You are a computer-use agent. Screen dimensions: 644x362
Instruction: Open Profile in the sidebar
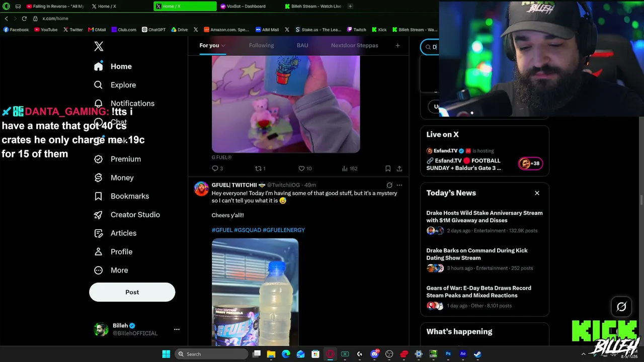tap(113, 252)
